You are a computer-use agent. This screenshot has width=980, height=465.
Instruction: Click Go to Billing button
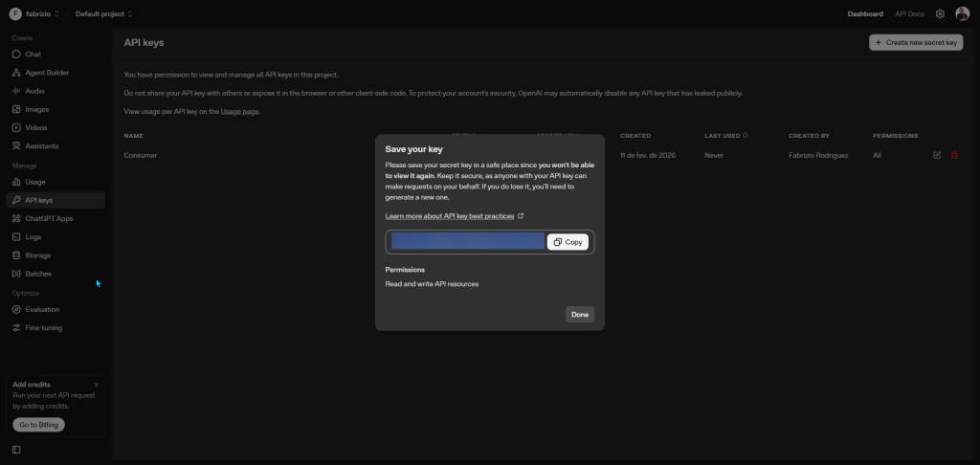38,425
